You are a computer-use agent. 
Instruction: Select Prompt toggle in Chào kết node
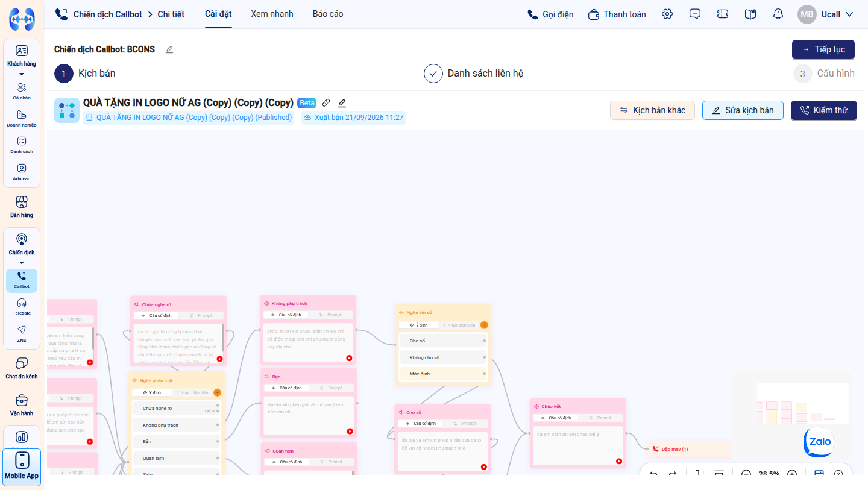(601, 418)
